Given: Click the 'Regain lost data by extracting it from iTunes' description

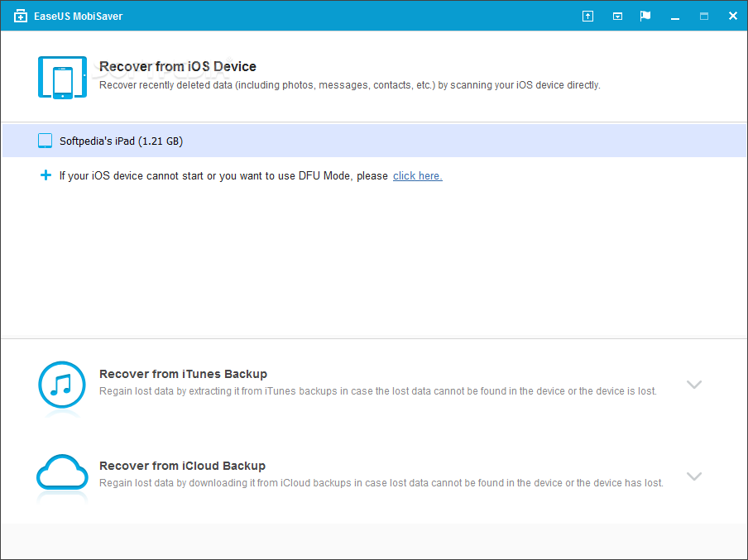Looking at the screenshot, I should [x=378, y=391].
